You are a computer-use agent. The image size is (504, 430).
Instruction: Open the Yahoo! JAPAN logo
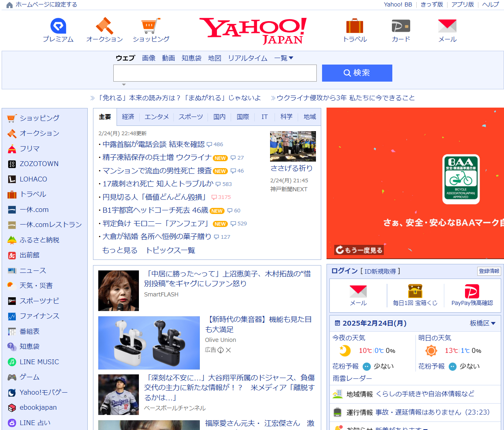pyautogui.click(x=253, y=31)
